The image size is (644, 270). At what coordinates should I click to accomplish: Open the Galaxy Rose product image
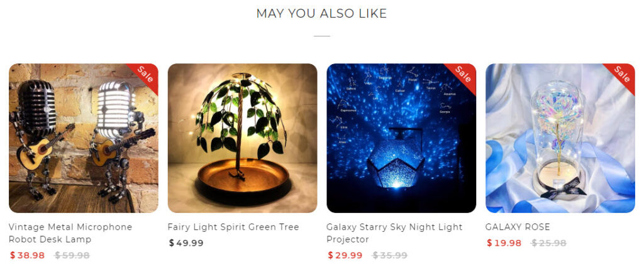pyautogui.click(x=560, y=138)
